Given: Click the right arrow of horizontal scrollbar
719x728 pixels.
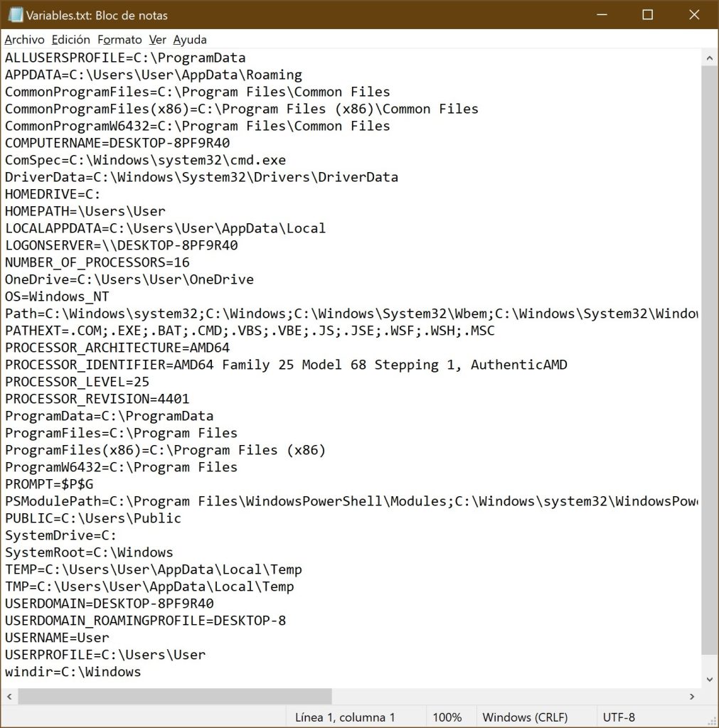Looking at the screenshot, I should tap(692, 697).
